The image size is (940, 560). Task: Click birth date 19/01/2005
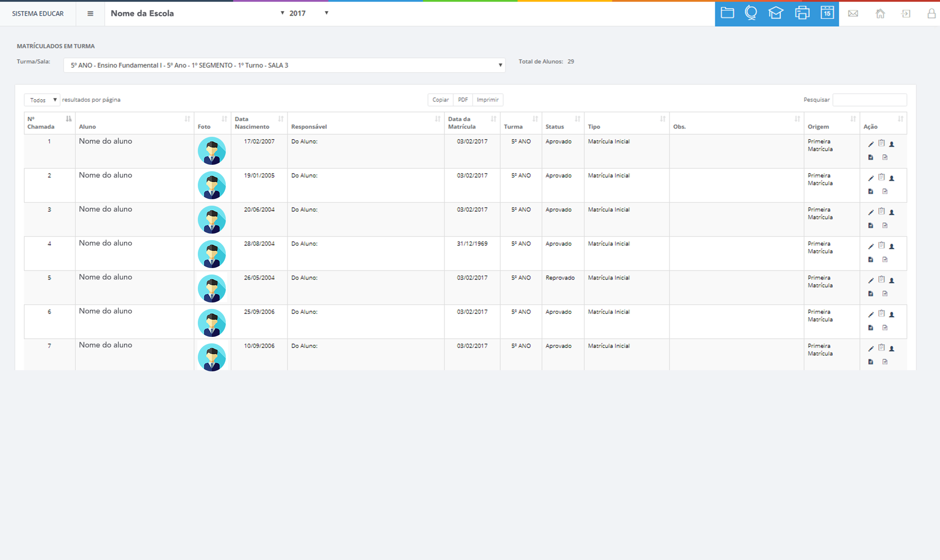click(259, 175)
